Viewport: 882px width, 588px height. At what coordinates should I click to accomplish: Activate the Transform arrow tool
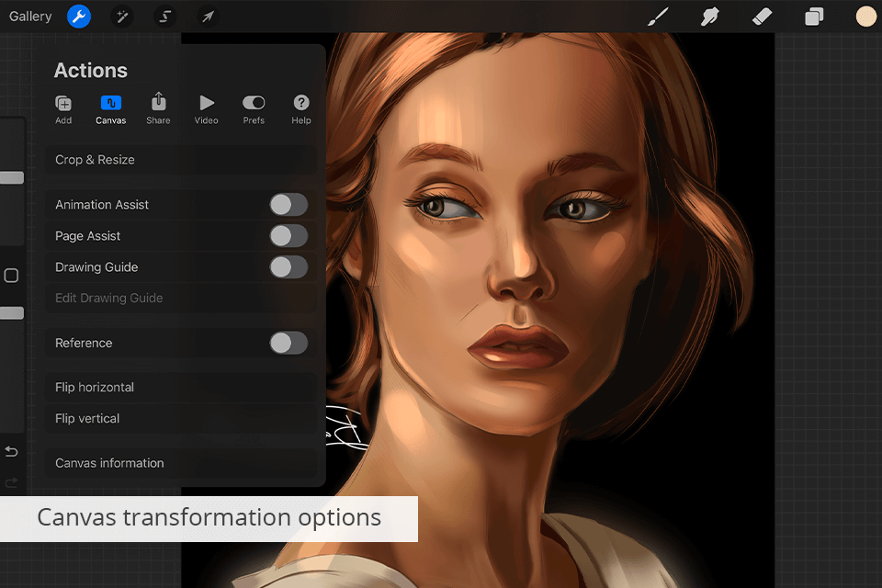(208, 17)
